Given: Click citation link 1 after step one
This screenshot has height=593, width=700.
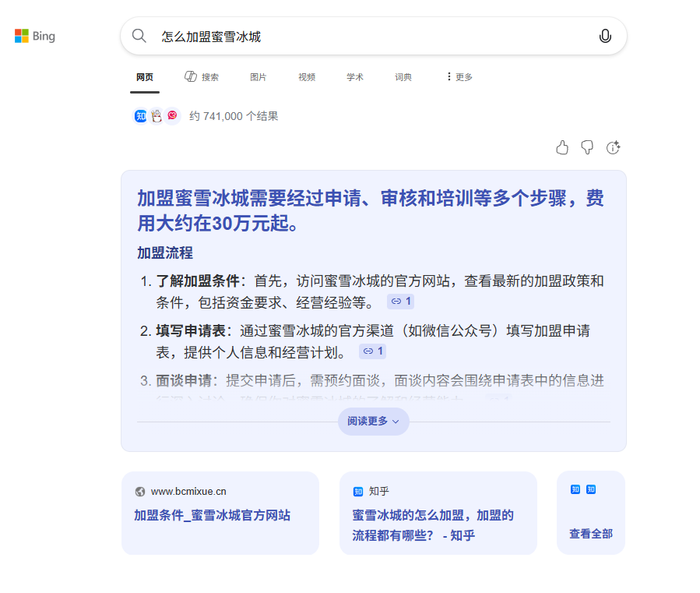Looking at the screenshot, I should (x=401, y=302).
